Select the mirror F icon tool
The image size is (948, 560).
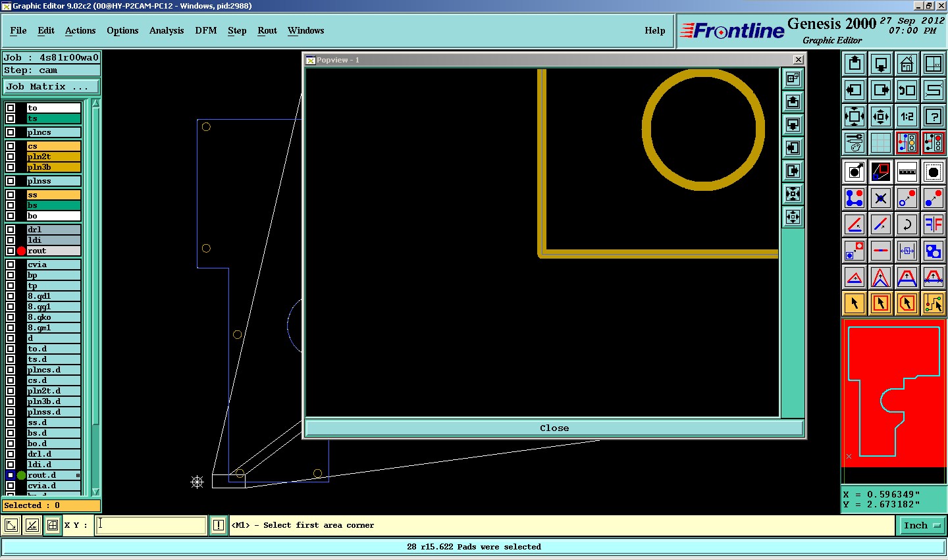[x=934, y=224]
